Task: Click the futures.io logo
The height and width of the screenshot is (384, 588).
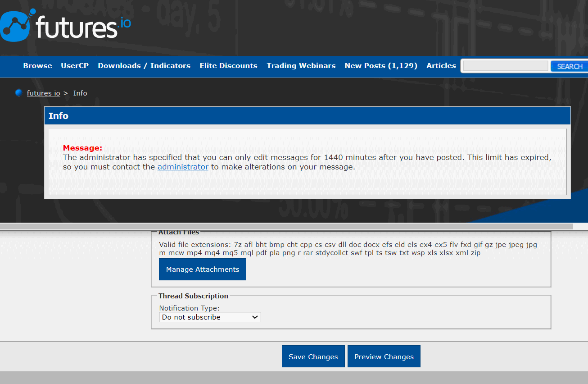Action: click(x=66, y=26)
